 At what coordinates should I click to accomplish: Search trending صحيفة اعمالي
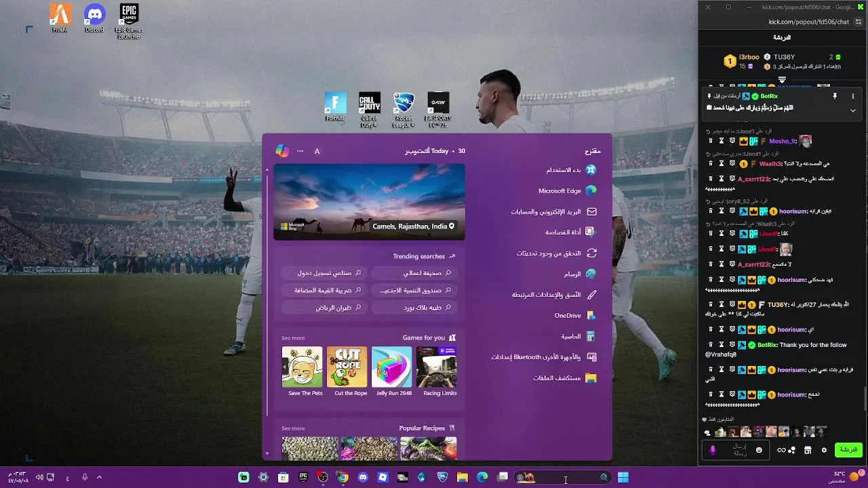click(414, 273)
